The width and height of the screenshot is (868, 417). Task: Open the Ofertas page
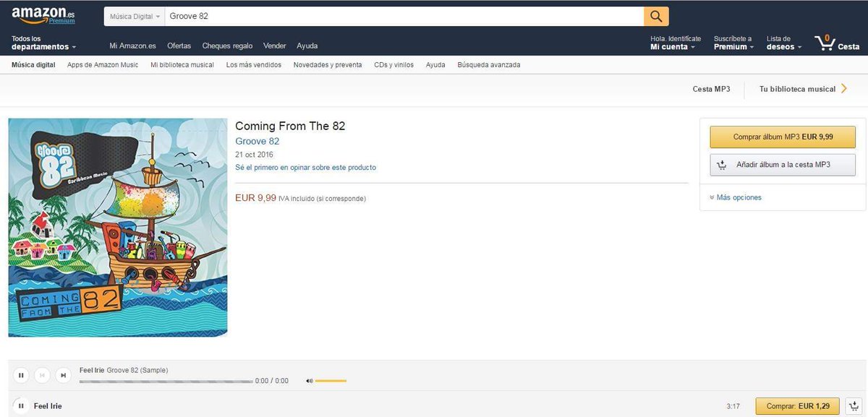[x=179, y=46]
